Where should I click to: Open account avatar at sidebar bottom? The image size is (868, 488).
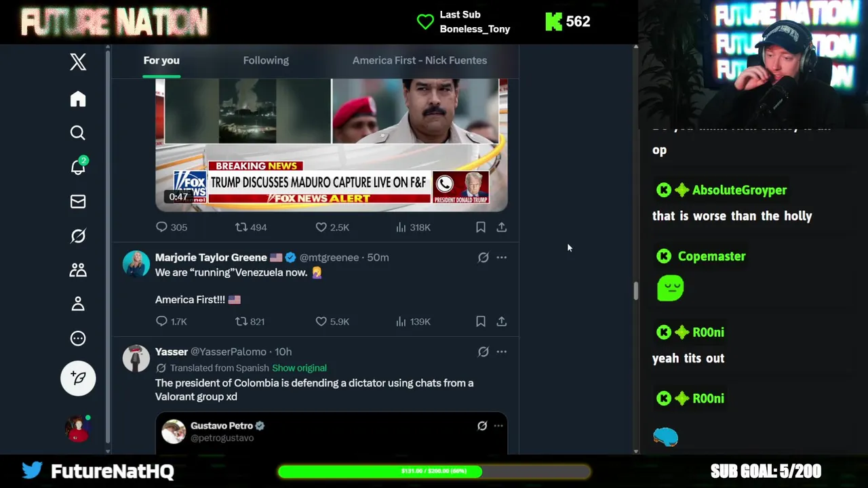tap(78, 428)
